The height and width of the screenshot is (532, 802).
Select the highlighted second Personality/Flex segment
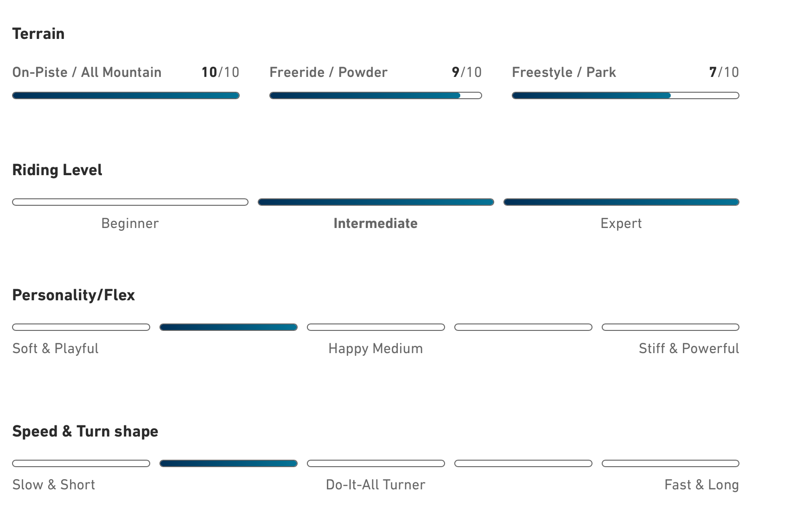[229, 327]
